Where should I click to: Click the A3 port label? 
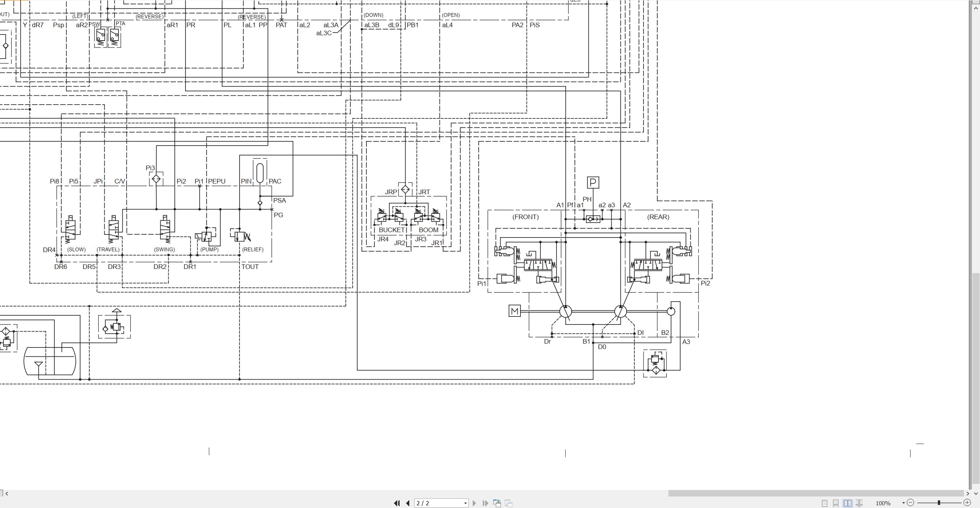coord(686,342)
